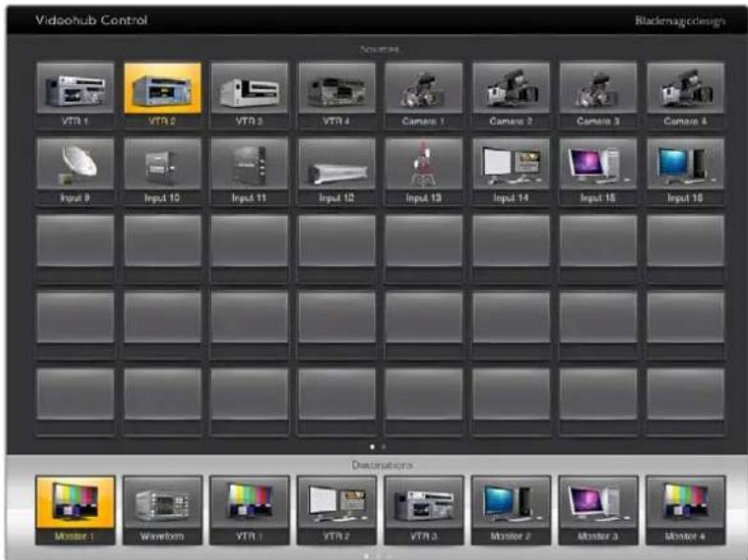
Task: Pick the VTR 4 source deck
Action: (337, 94)
